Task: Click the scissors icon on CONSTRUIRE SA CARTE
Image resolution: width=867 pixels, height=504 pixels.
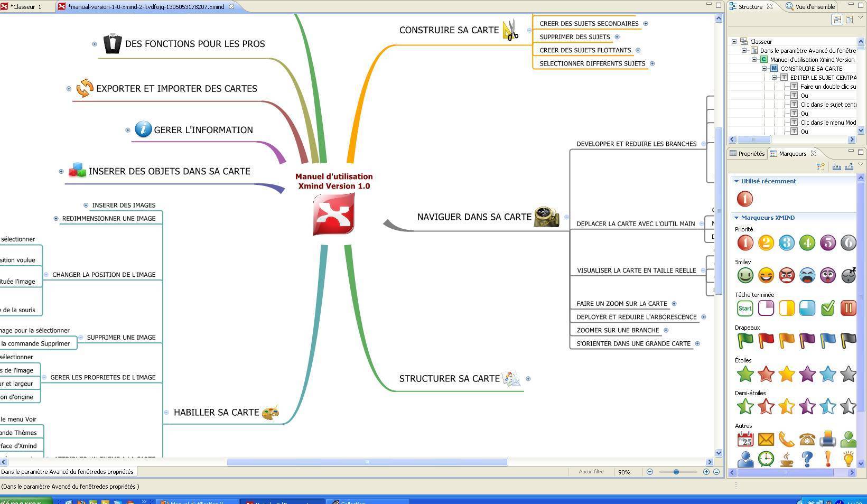Action: click(x=510, y=30)
